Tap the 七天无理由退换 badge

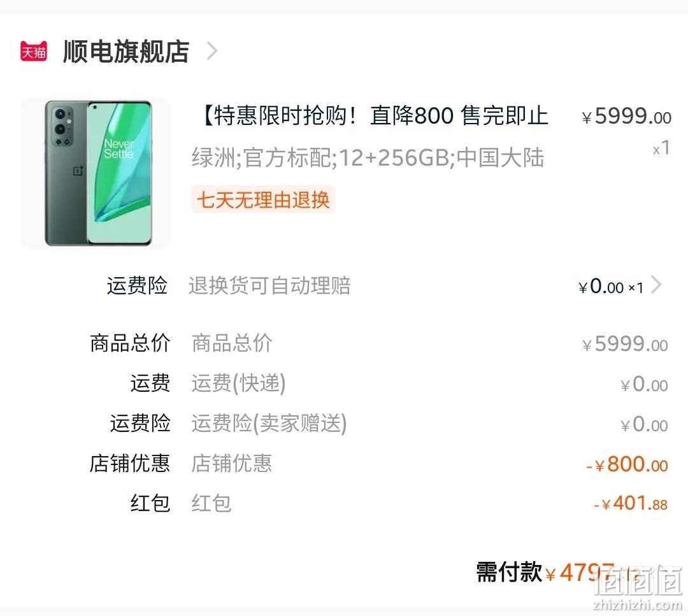click(263, 200)
